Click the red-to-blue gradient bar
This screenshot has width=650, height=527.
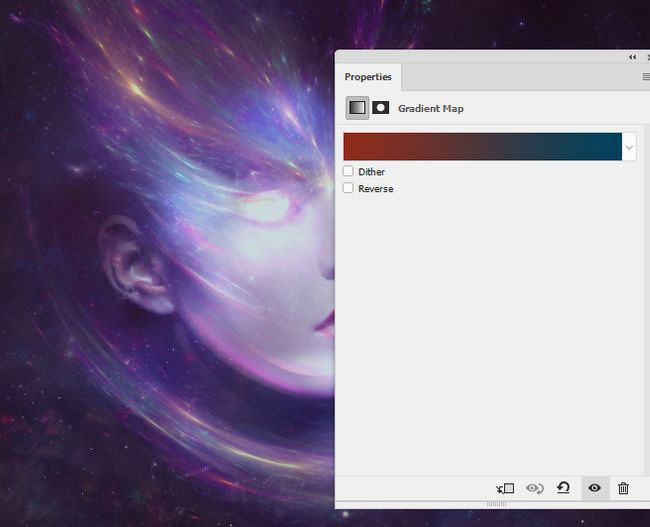tap(483, 147)
